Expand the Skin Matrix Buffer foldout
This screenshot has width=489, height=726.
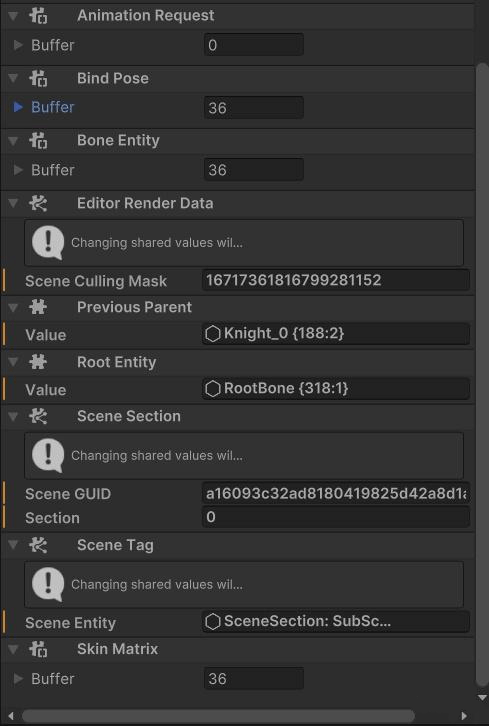[19, 679]
